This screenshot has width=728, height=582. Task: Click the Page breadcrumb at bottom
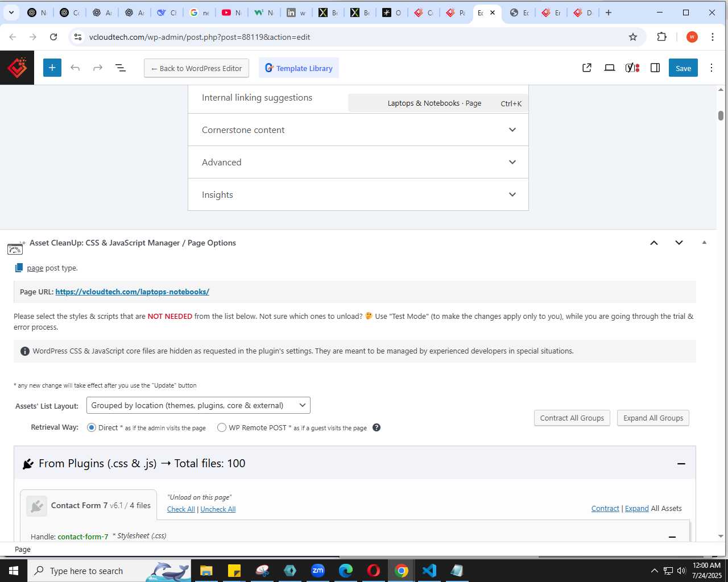click(x=23, y=549)
